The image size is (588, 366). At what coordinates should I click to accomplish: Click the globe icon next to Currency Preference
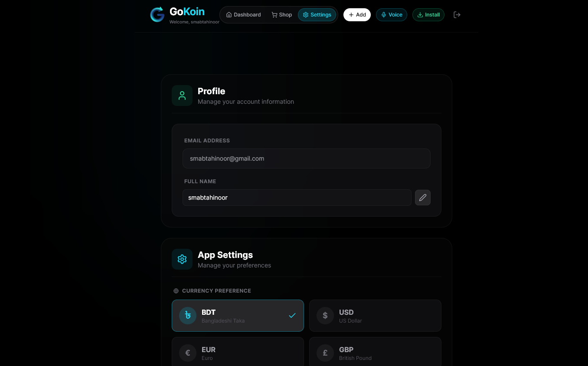pos(176,290)
